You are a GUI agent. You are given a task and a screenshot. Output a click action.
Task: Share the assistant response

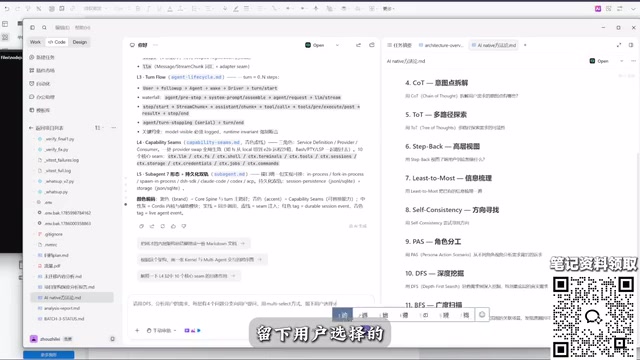click(152, 226)
